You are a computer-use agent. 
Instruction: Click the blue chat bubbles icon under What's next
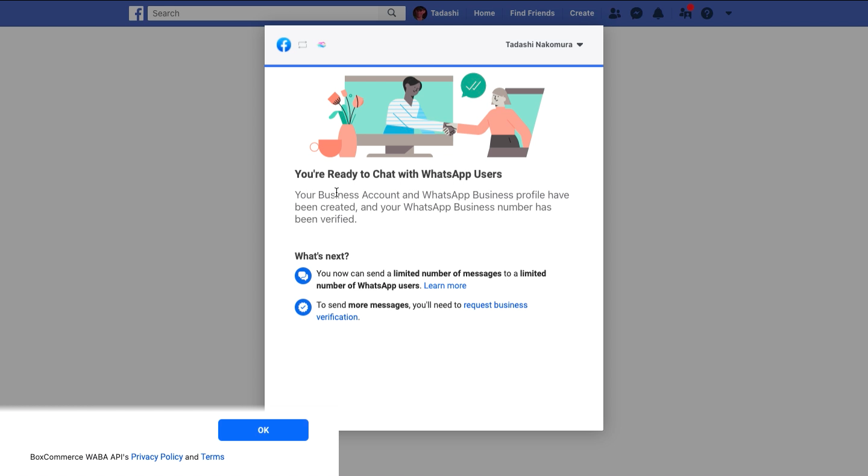[x=303, y=276]
